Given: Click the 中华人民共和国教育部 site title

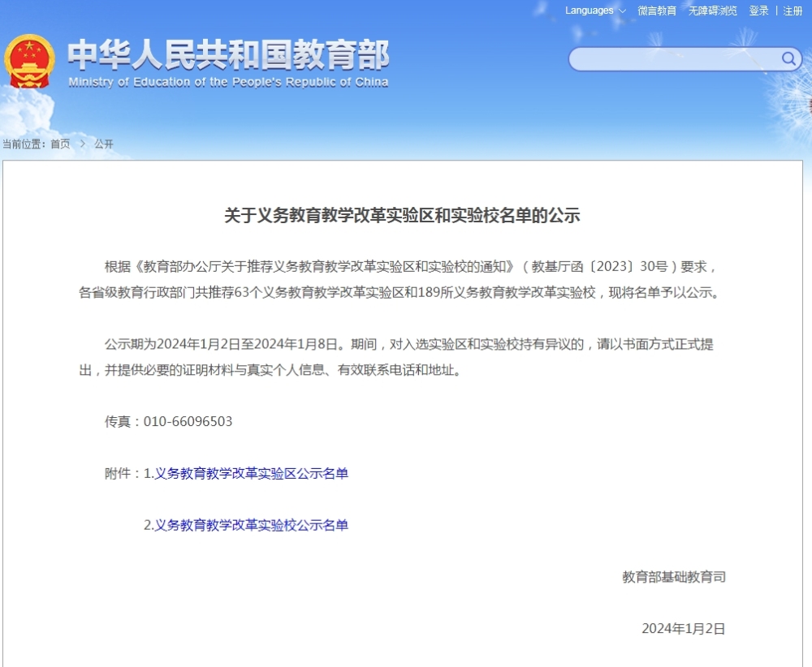Looking at the screenshot, I should click(x=228, y=55).
